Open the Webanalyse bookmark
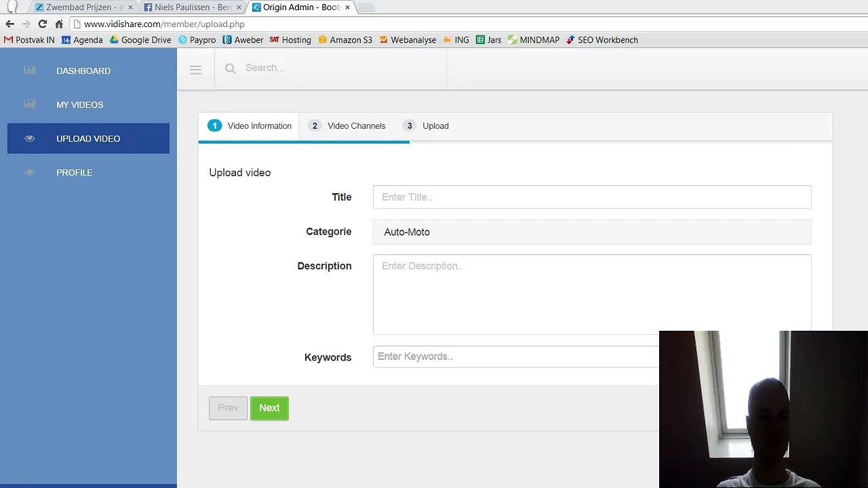This screenshot has height=488, width=868. [x=408, y=40]
